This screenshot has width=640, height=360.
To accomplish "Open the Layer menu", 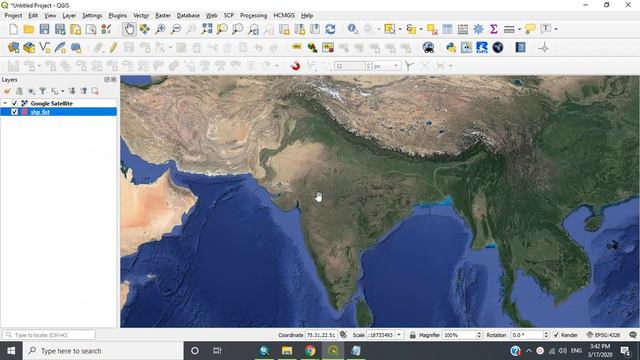I will coord(69,16).
